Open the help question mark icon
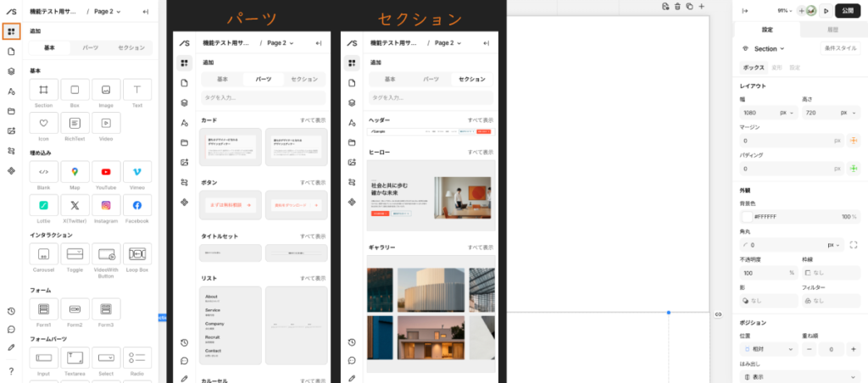 coord(11,371)
